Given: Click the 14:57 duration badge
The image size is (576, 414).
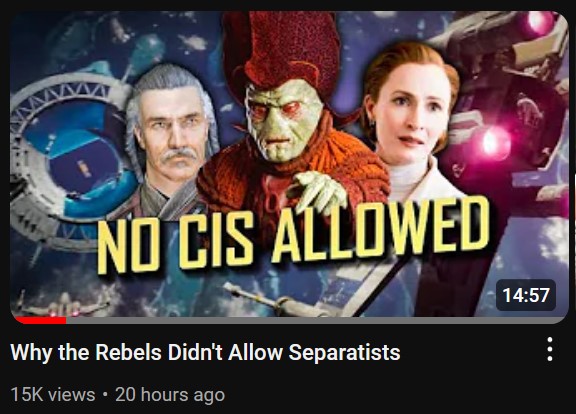Looking at the screenshot, I should point(526,295).
